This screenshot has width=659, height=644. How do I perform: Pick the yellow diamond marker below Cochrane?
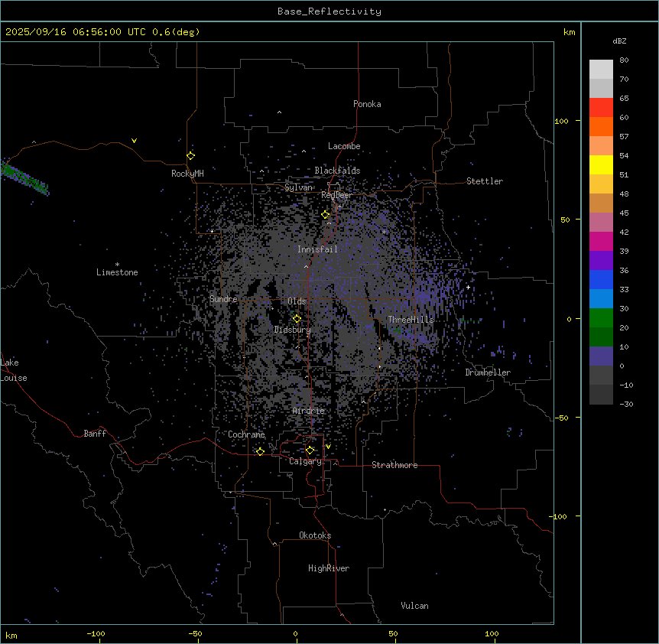(260, 451)
